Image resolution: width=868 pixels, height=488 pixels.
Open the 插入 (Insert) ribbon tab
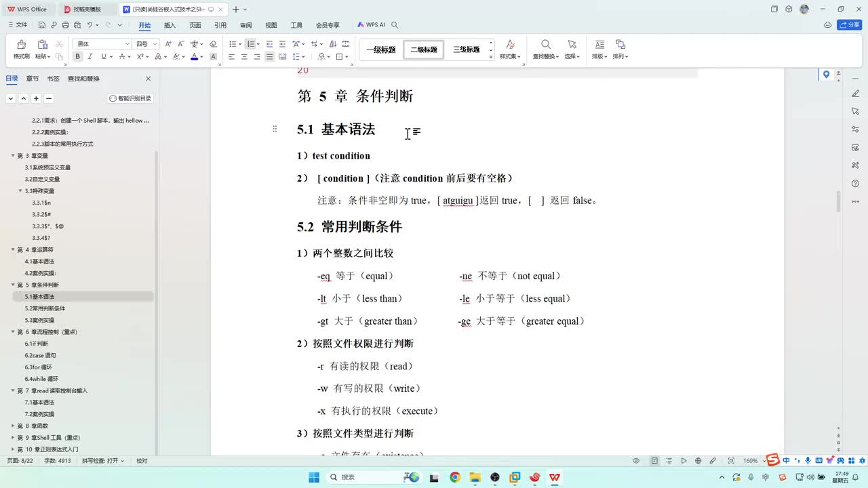pos(170,25)
